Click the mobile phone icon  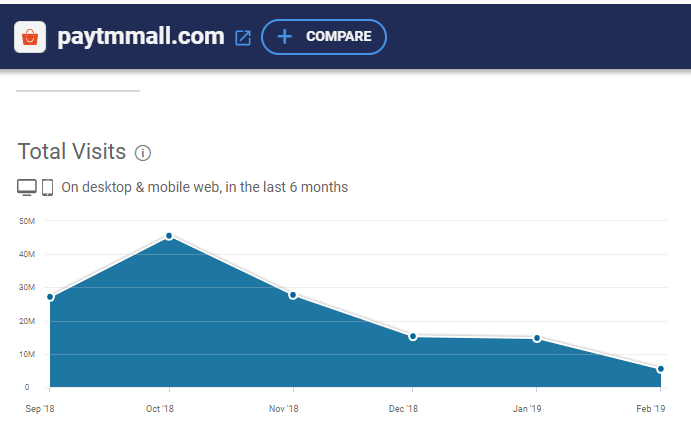[x=47, y=187]
